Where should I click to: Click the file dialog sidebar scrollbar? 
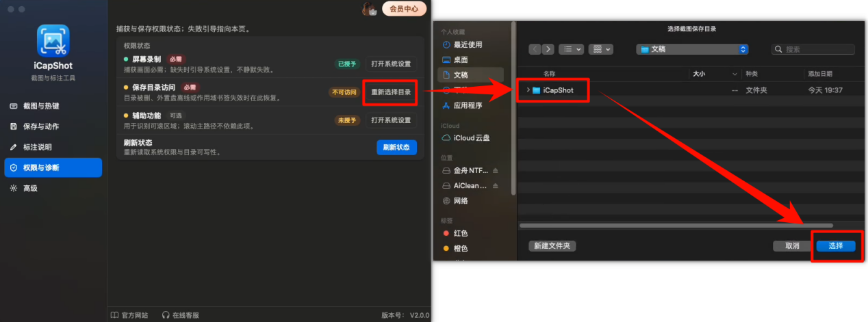point(515,107)
